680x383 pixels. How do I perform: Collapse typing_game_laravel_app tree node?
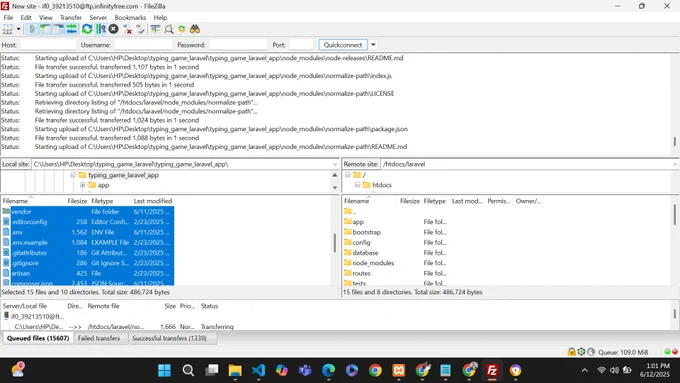point(73,175)
